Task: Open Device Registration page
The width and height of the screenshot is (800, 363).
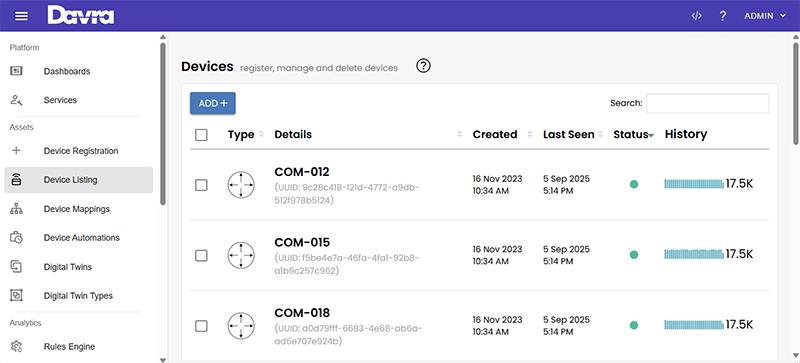Action: point(81,151)
